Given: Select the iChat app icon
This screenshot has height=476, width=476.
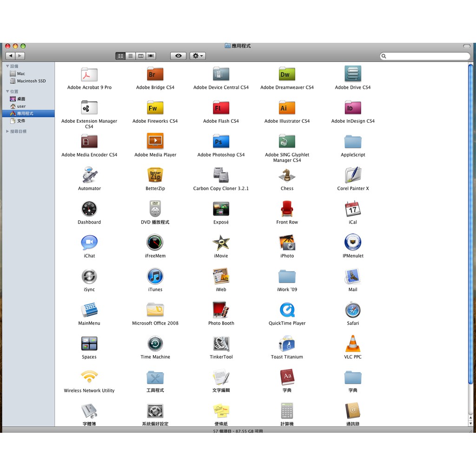Looking at the screenshot, I should [89, 243].
